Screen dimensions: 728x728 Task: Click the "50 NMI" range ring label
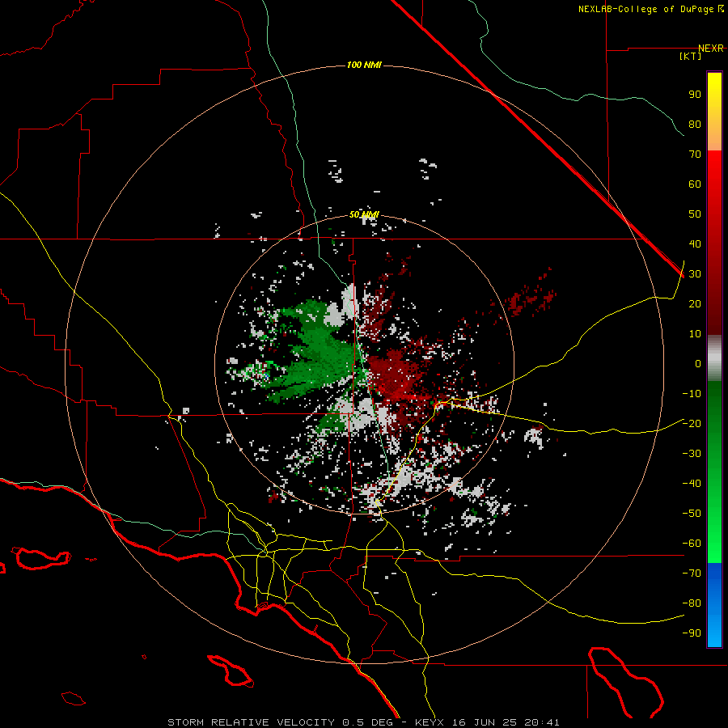coord(364,214)
